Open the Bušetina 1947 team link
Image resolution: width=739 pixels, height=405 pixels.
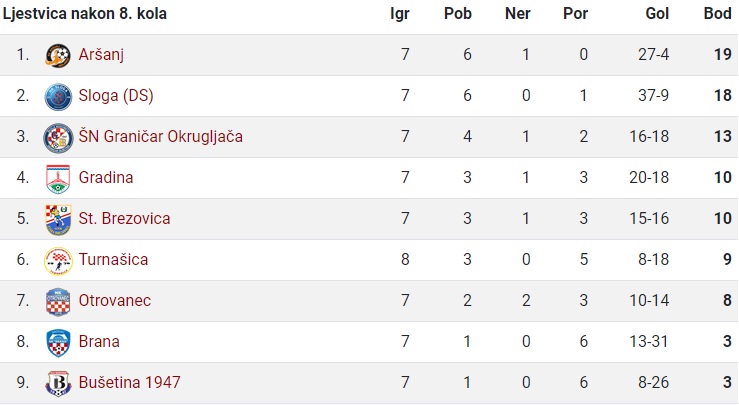click(x=130, y=383)
